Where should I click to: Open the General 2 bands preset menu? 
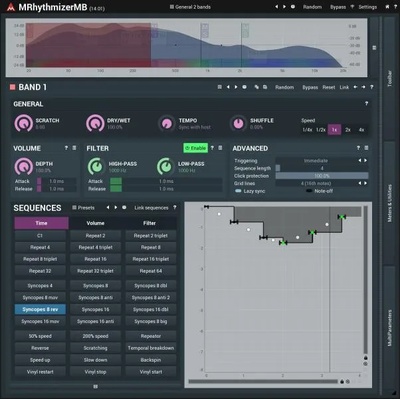[x=190, y=7]
